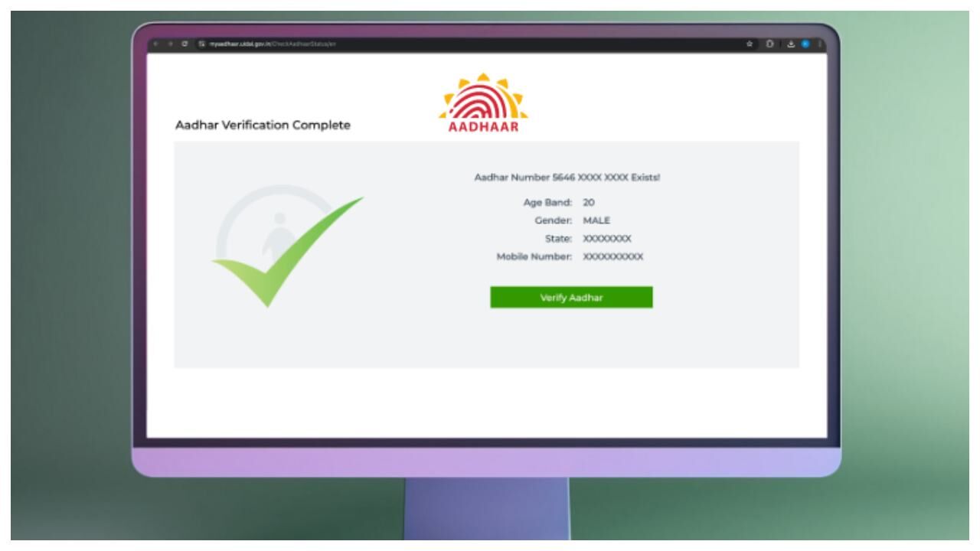The height and width of the screenshot is (551, 980).
Task: Click the Mobile Number label
Action: point(534,257)
